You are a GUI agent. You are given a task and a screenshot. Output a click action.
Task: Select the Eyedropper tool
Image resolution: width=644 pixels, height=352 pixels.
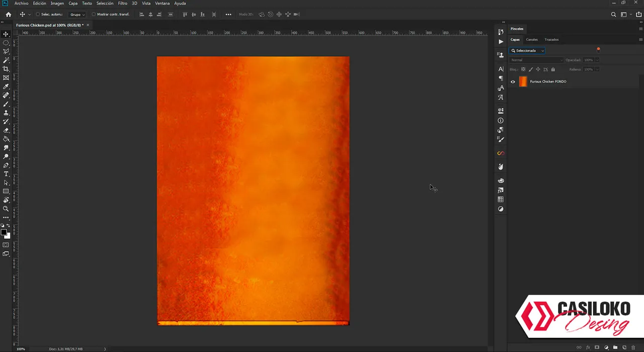click(x=6, y=86)
